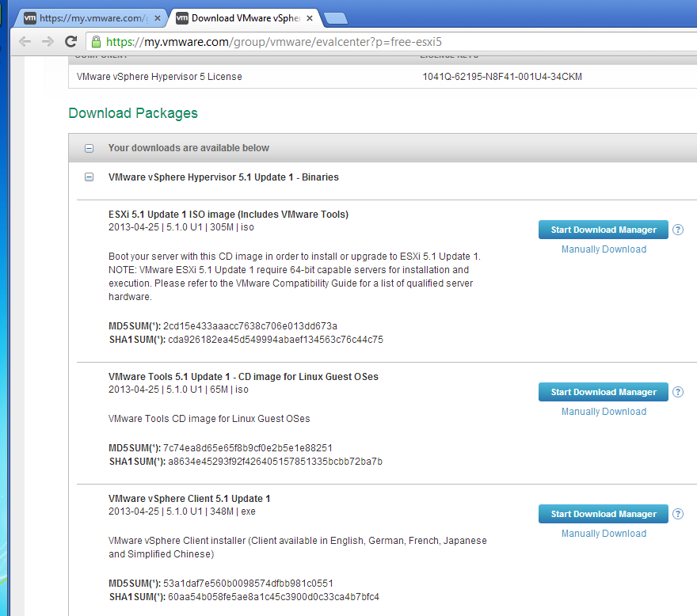
Task: Click the browser Back arrow
Action: click(x=25, y=42)
